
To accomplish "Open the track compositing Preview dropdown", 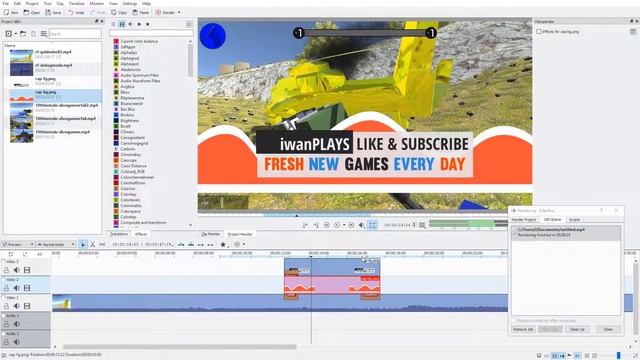I will click(x=18, y=244).
